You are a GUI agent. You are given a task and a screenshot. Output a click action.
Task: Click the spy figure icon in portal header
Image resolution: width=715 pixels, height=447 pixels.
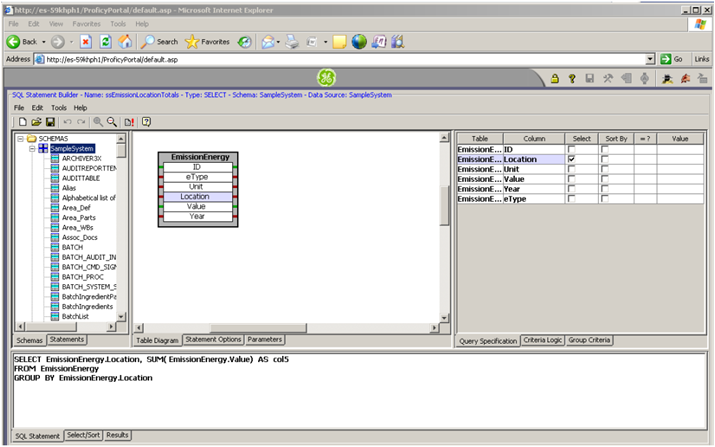[x=668, y=79]
